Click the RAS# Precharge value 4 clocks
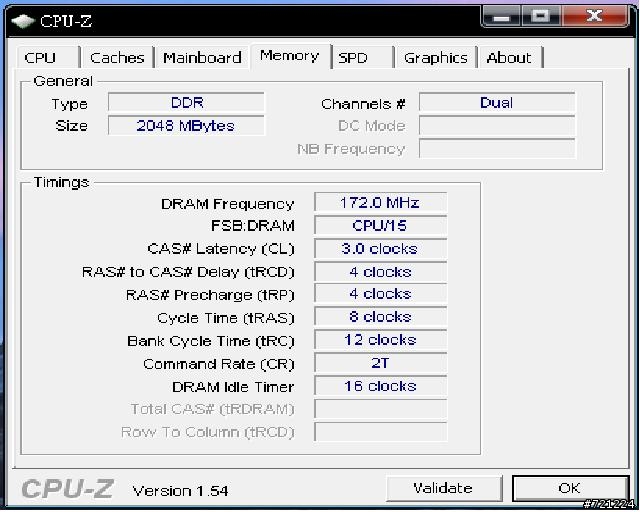This screenshot has height=512, width=640. click(x=380, y=294)
